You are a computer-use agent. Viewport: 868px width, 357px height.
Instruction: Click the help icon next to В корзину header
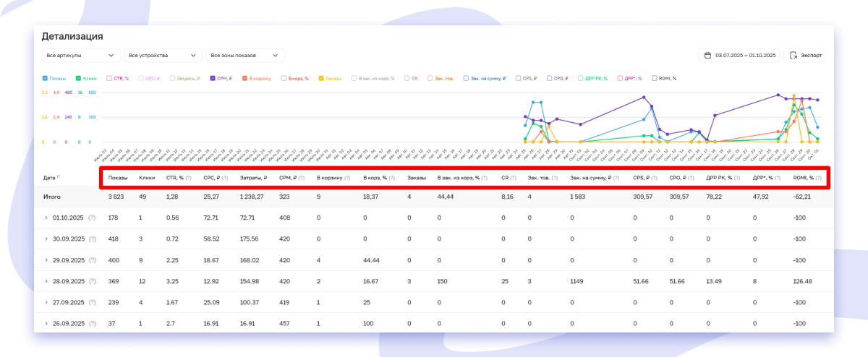click(x=347, y=177)
